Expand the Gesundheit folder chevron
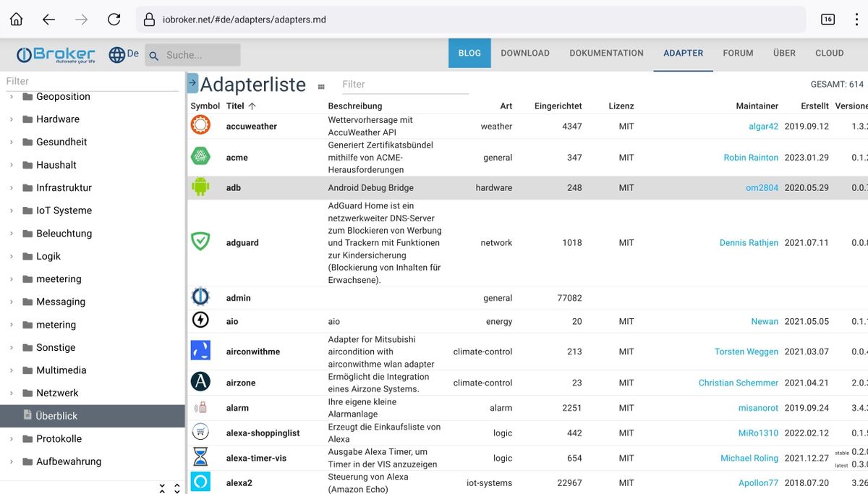 (x=12, y=142)
